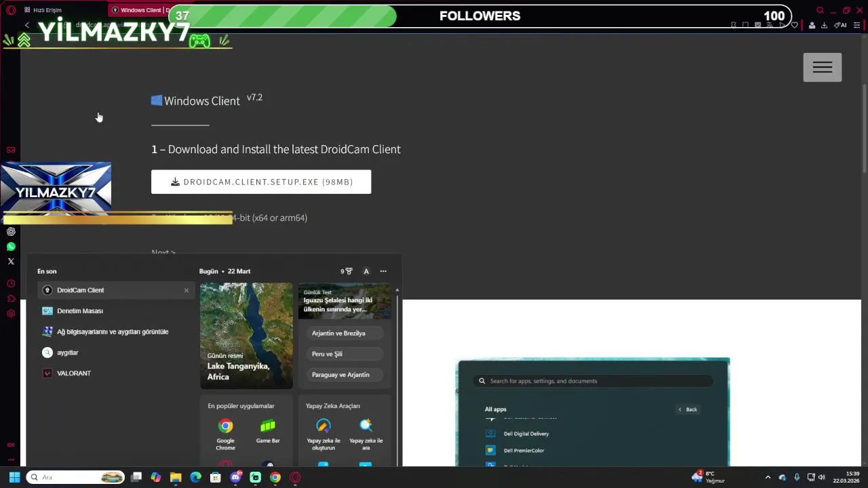
Task: Open Extensions from Opera sidebar
Action: 11,298
